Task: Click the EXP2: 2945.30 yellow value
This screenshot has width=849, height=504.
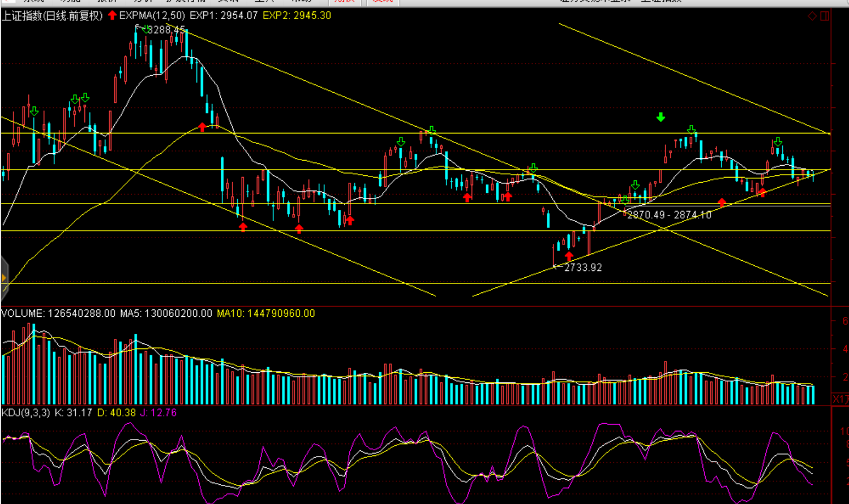Action: pos(297,15)
